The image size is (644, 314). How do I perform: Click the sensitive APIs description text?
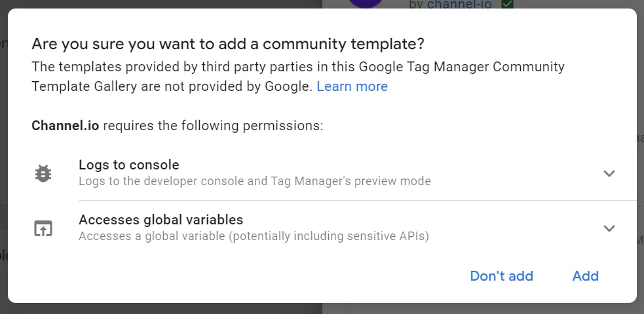[x=254, y=235]
